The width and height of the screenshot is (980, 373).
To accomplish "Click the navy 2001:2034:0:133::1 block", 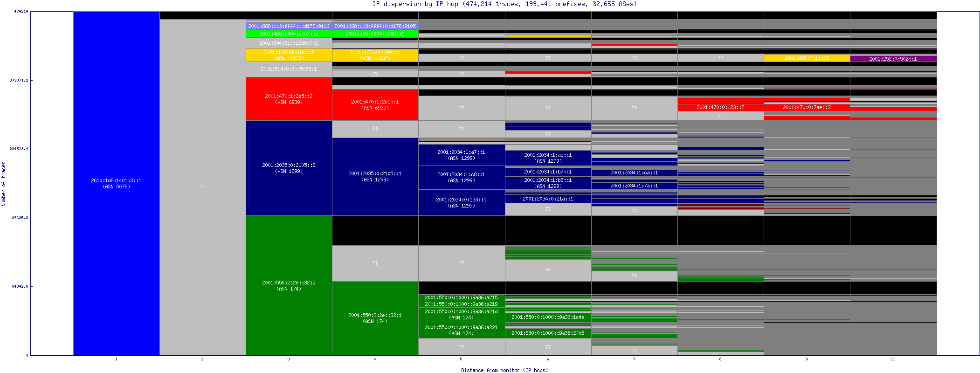I will click(x=462, y=202).
